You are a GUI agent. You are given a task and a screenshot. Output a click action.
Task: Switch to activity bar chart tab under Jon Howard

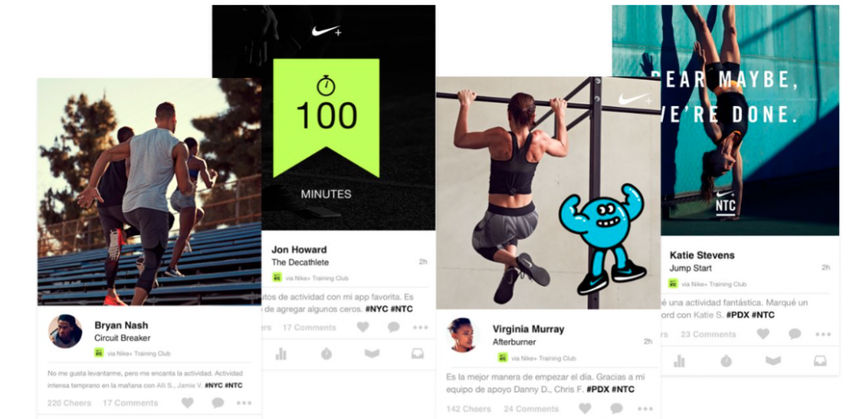[281, 354]
